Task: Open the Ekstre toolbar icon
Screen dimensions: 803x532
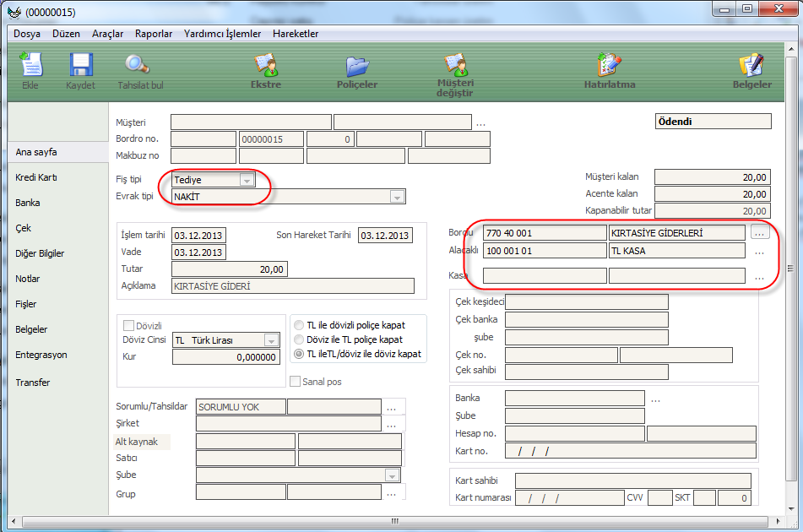Action: pyautogui.click(x=266, y=66)
